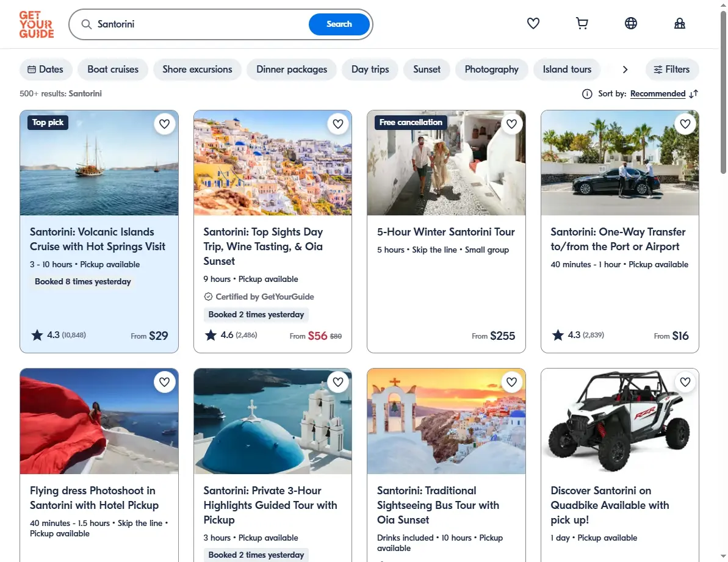The width and height of the screenshot is (728, 562).
Task: Click the blue Search button
Action: coord(339,24)
